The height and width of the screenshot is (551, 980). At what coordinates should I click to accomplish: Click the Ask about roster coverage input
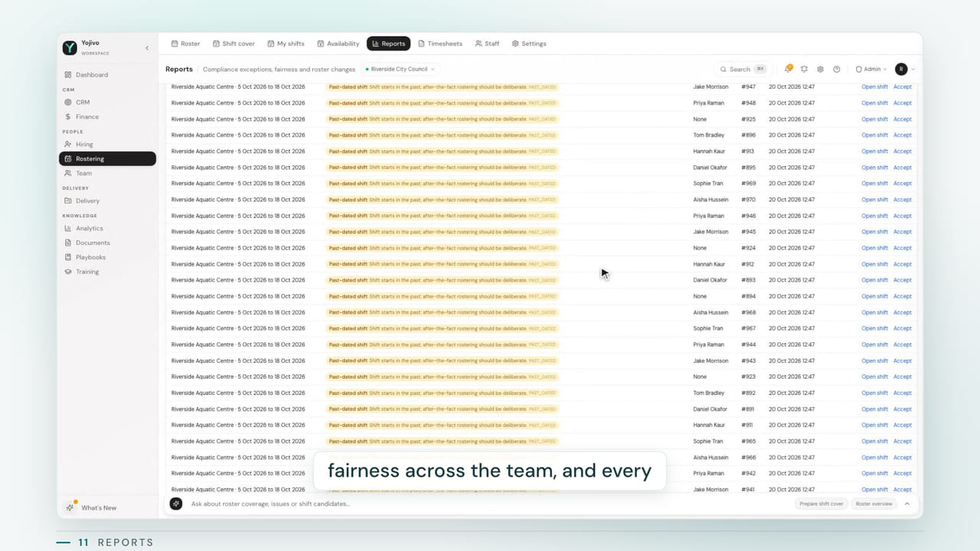click(490, 504)
